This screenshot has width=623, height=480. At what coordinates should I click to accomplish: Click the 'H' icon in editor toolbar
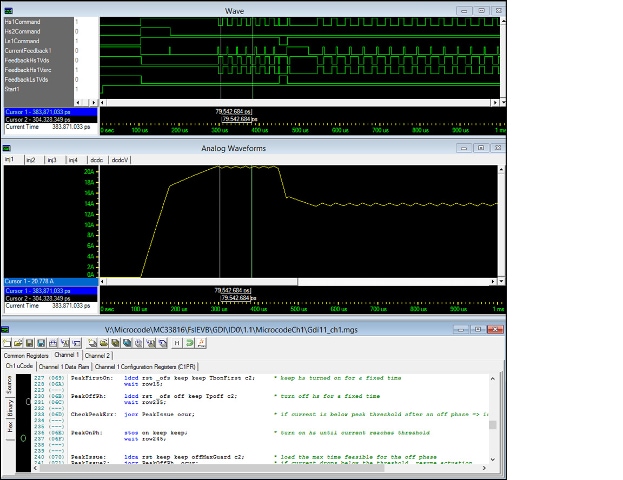pos(177,343)
